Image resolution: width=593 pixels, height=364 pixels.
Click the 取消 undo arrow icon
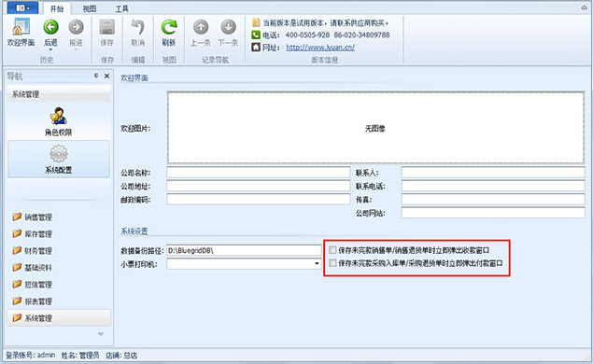coord(137,27)
